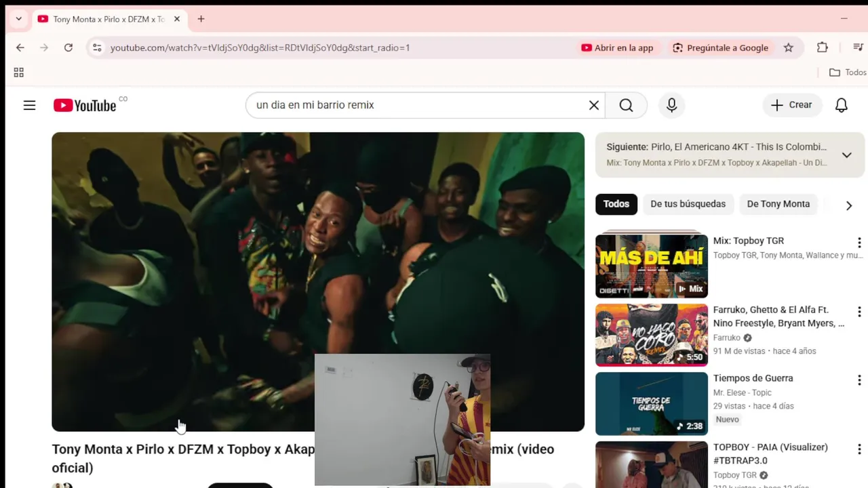This screenshot has width=868, height=488.
Task: Open the Farruko channel name
Action: coord(727,338)
